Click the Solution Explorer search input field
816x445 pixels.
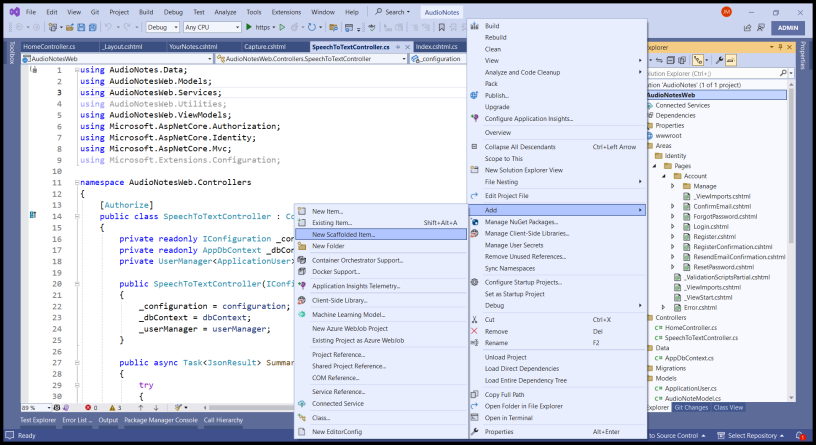tap(712, 73)
